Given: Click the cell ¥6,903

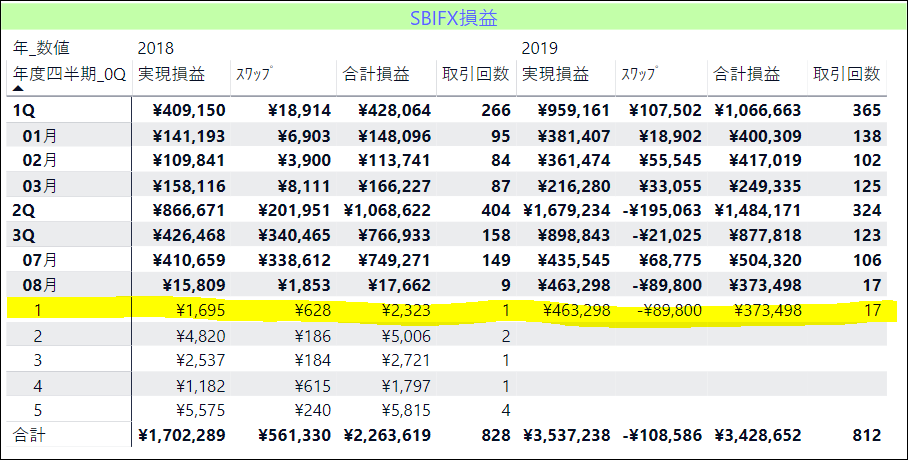Looking at the screenshot, I should click(x=304, y=136).
